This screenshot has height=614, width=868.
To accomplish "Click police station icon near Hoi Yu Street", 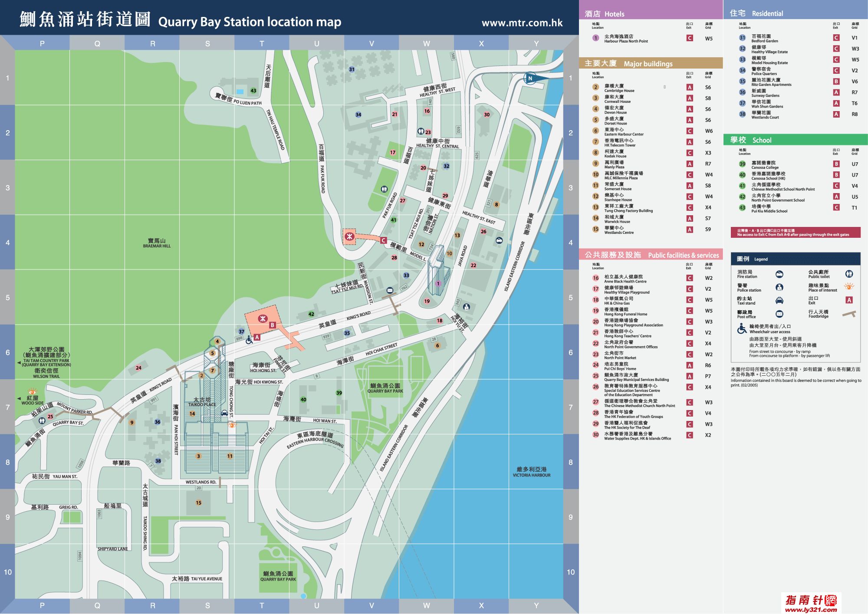I will [x=467, y=307].
